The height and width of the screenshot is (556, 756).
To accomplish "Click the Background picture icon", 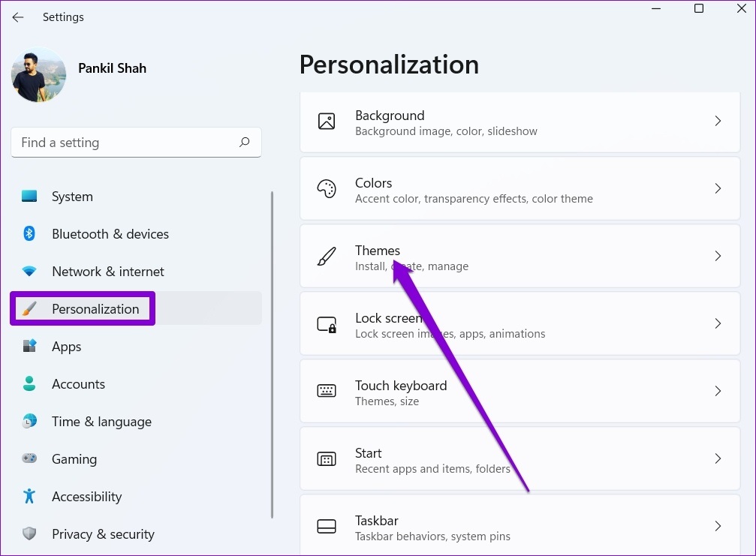I will point(327,121).
